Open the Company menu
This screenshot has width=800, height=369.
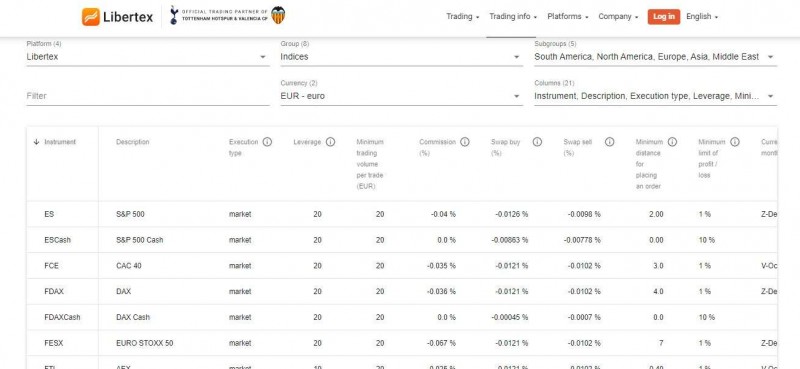point(618,16)
